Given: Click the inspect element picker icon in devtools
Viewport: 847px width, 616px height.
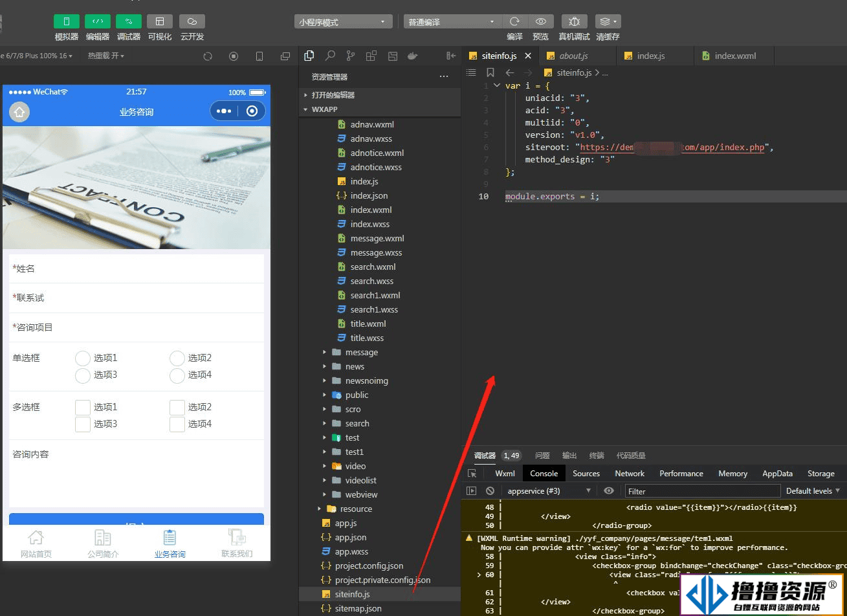Looking at the screenshot, I should (x=472, y=474).
